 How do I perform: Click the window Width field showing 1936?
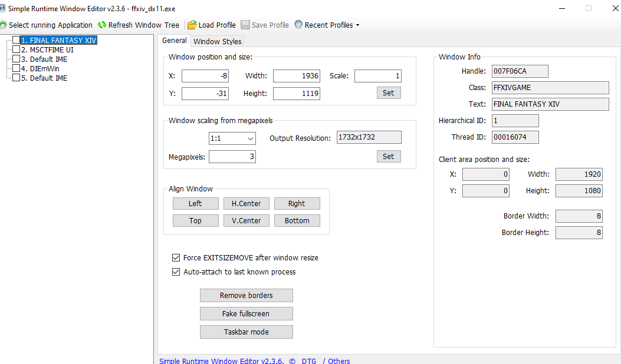click(297, 76)
